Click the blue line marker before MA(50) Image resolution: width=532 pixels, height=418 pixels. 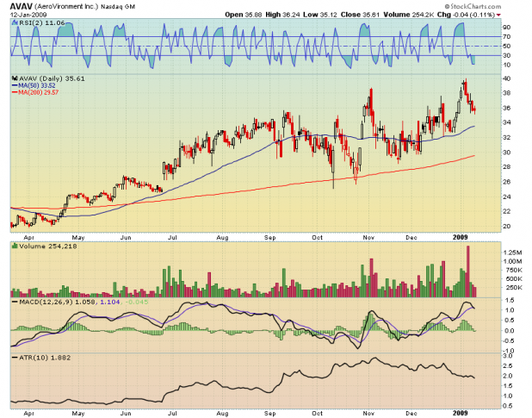click(x=15, y=85)
